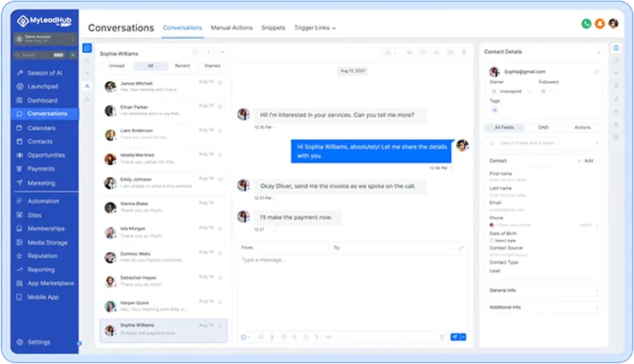634x364 pixels.
Task: Click the Marketing sidebar icon
Action: tap(20, 183)
